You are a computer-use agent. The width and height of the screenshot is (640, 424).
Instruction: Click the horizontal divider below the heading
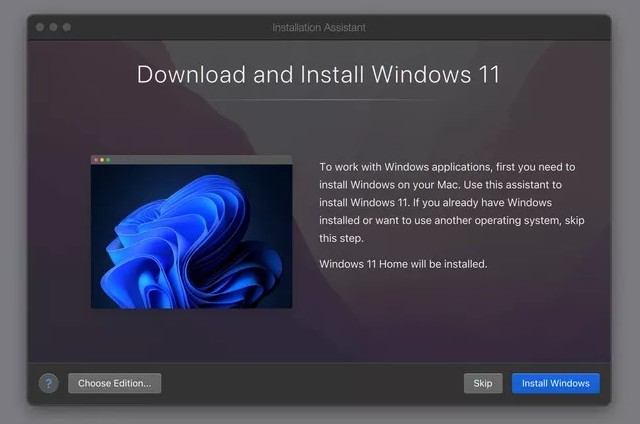(318, 100)
